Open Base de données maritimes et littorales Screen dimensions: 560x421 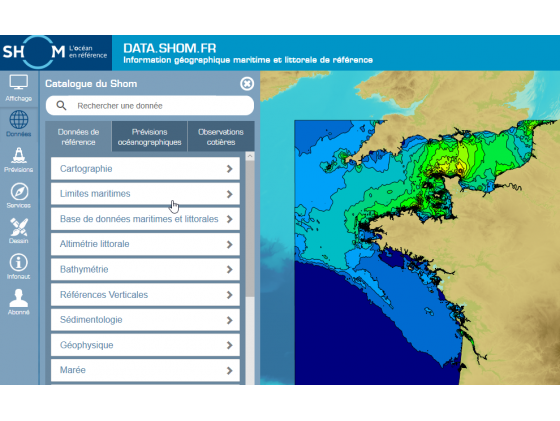145,219
